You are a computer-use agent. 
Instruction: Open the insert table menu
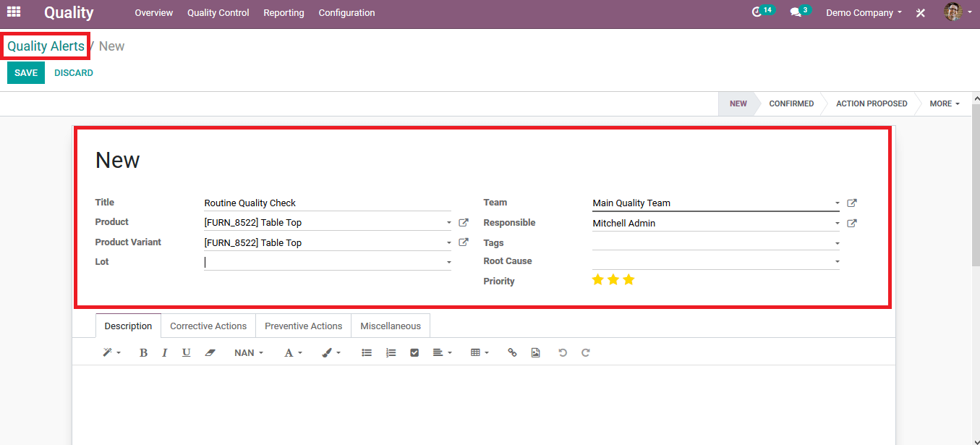(480, 352)
